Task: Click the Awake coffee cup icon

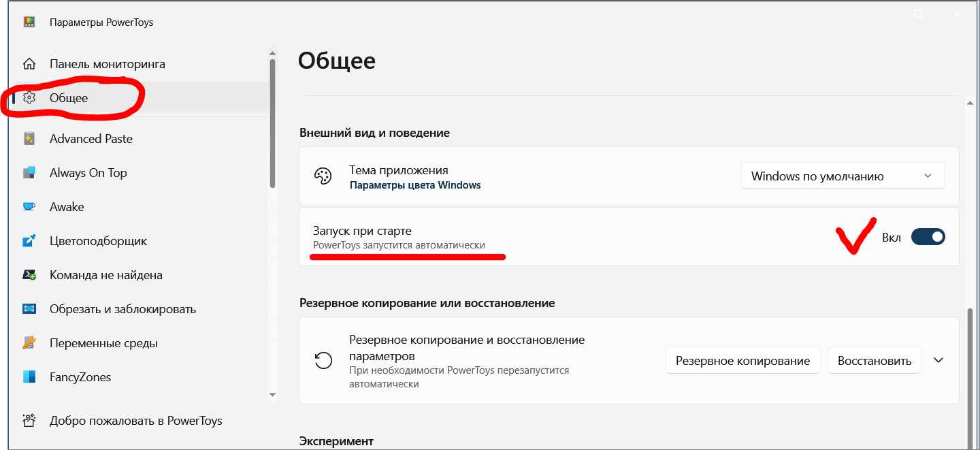Action: pos(29,207)
